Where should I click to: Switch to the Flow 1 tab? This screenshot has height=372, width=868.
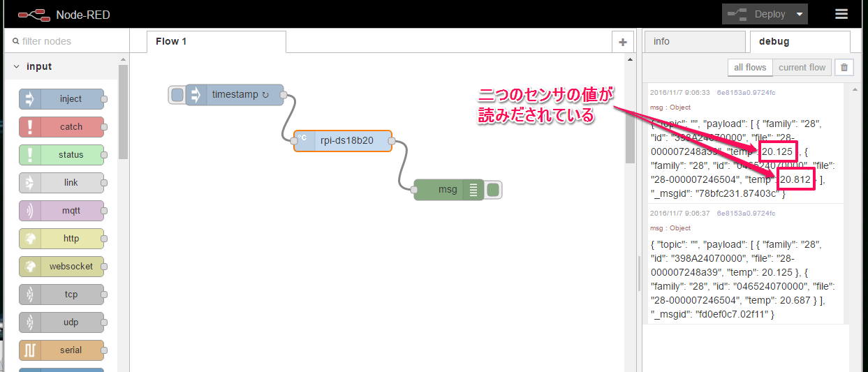coord(216,42)
